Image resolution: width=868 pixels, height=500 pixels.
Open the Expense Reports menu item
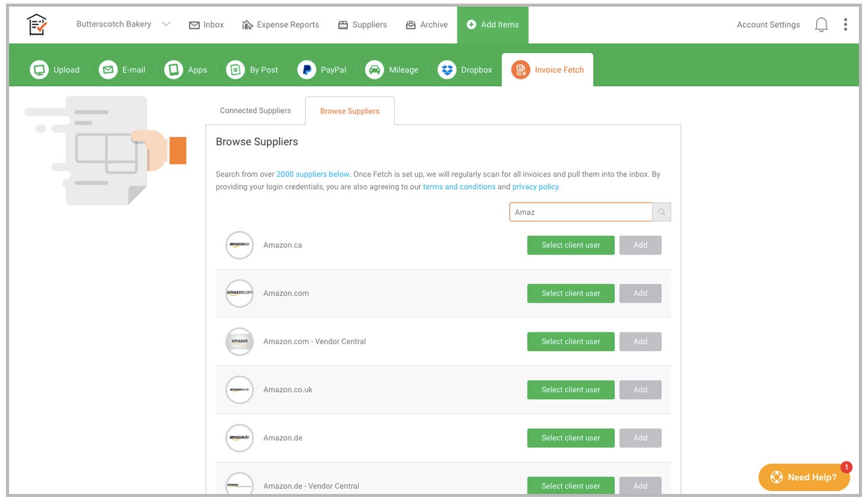coord(280,25)
